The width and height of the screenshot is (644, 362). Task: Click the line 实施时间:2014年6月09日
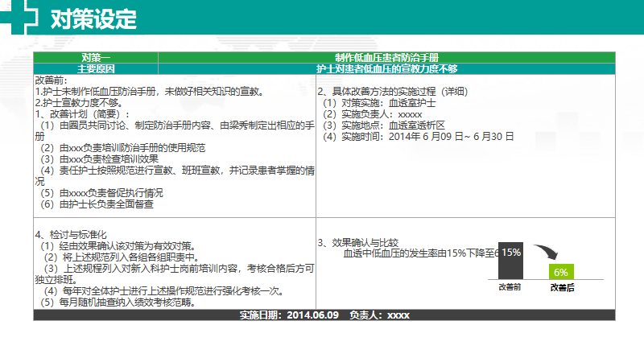pos(419,136)
